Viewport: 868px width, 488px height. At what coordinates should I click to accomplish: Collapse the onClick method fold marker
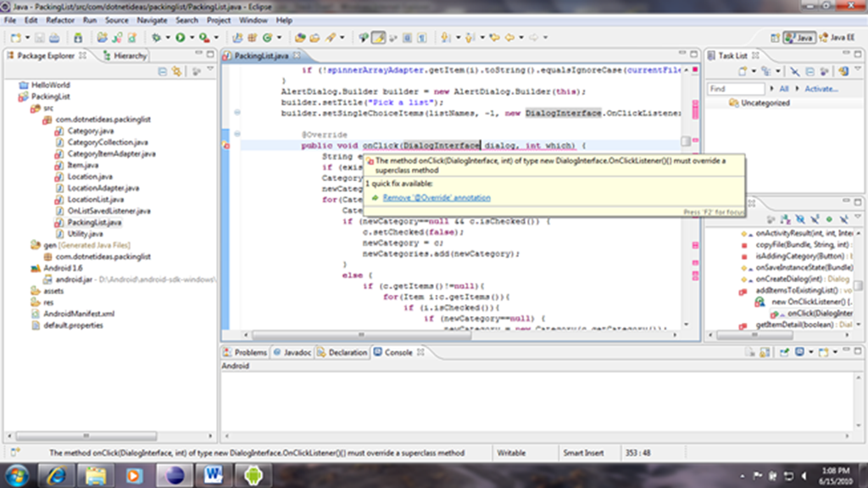coord(237,134)
